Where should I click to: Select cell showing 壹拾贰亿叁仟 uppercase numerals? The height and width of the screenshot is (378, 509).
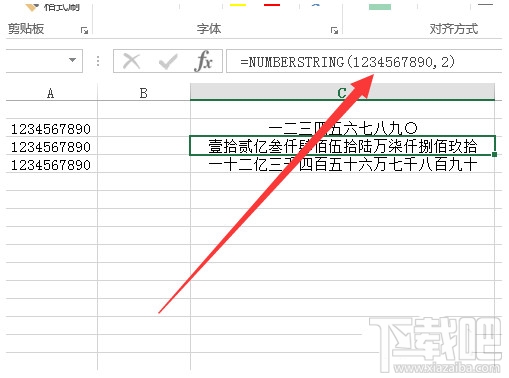point(342,146)
